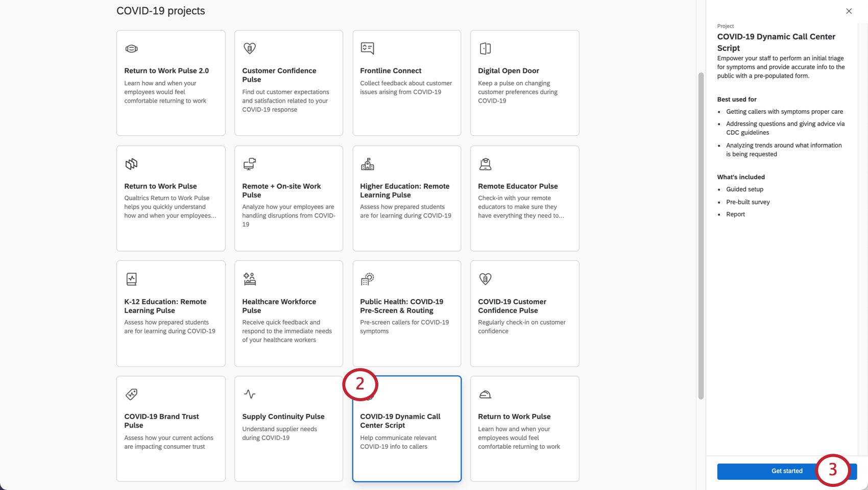Viewport: 868px width, 490px height.
Task: Choose the Remote Educator Pulse title
Action: coord(518,186)
